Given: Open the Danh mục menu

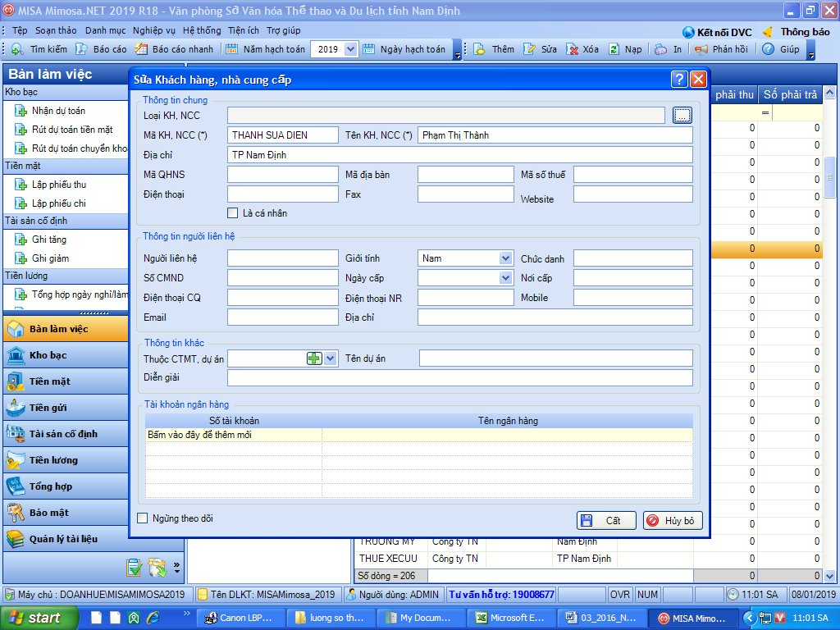Looking at the screenshot, I should [x=105, y=30].
